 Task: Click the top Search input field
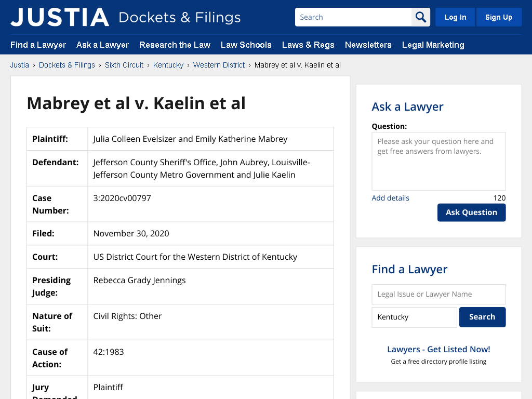353,17
